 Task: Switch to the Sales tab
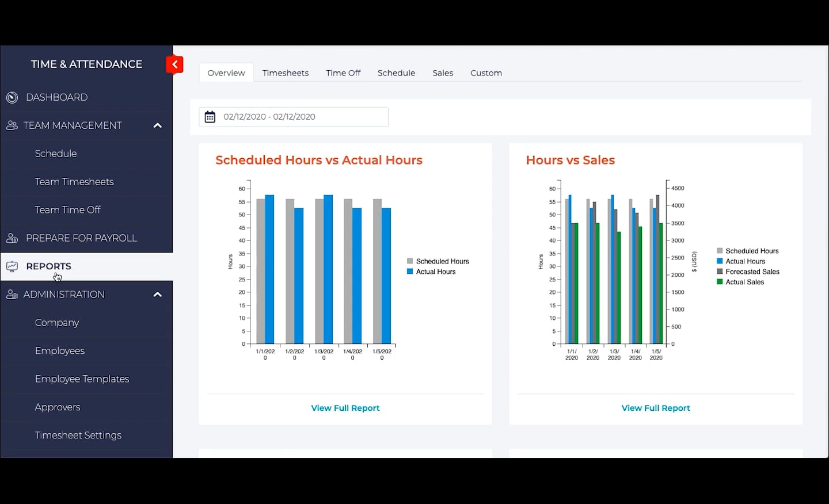pyautogui.click(x=443, y=73)
